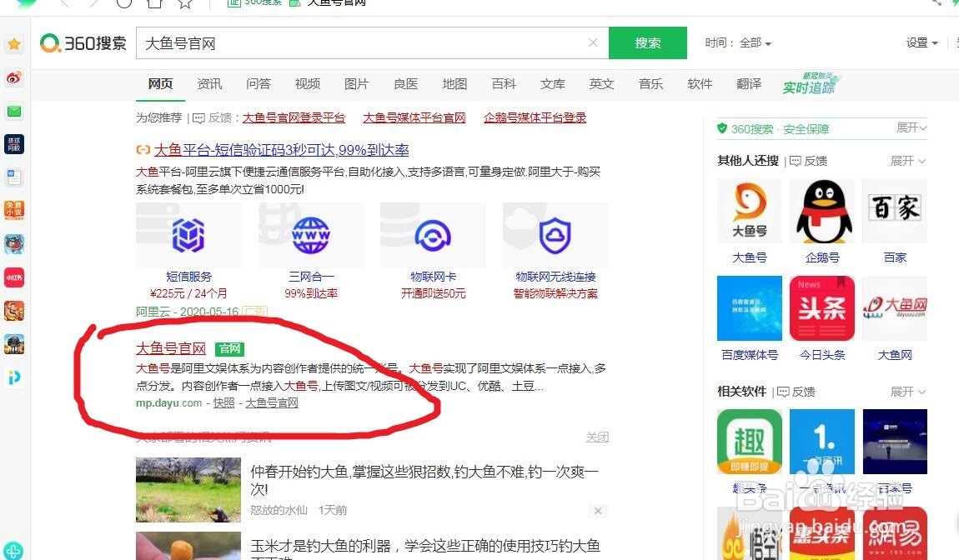Open the Weibo sidebar icon

[x=14, y=77]
